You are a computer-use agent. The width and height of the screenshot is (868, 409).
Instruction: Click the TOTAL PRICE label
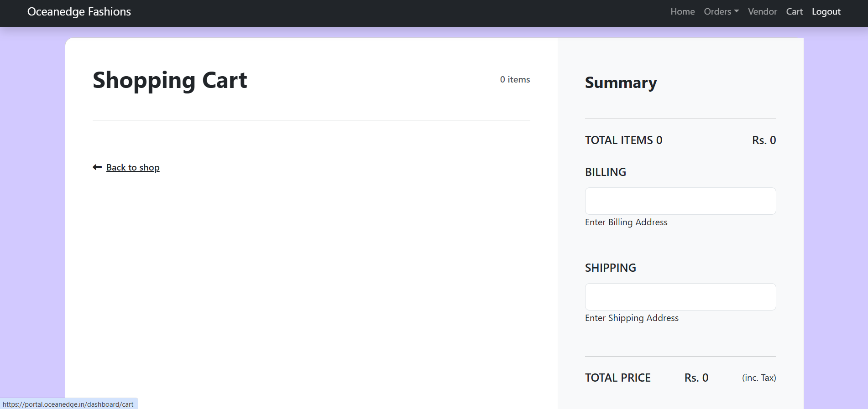click(x=618, y=378)
